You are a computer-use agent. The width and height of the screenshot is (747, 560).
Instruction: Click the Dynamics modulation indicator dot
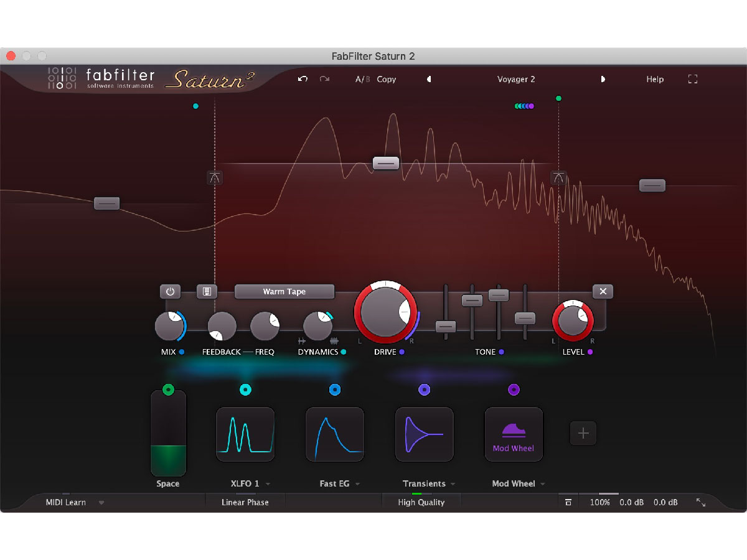(x=344, y=352)
